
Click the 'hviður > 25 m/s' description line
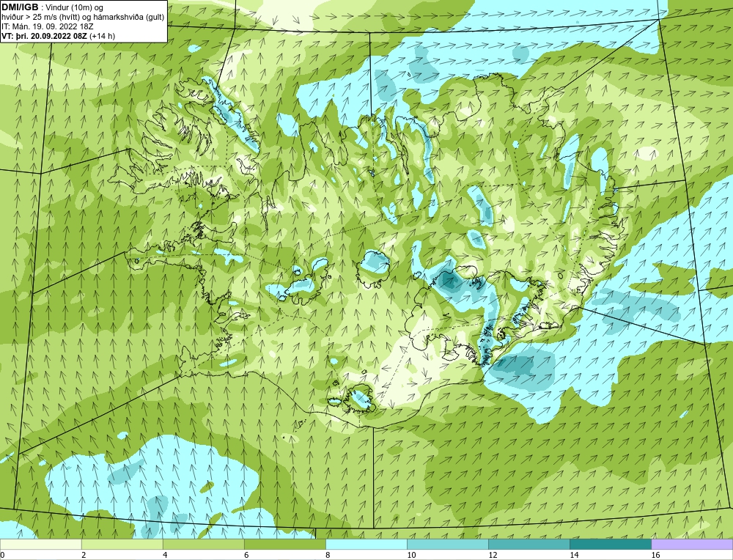pos(83,17)
